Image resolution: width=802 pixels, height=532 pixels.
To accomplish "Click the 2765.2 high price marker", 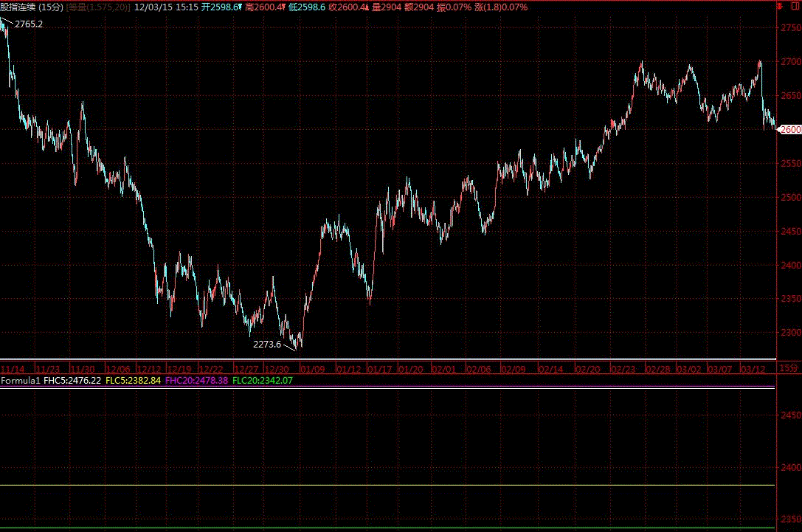I will (29, 24).
